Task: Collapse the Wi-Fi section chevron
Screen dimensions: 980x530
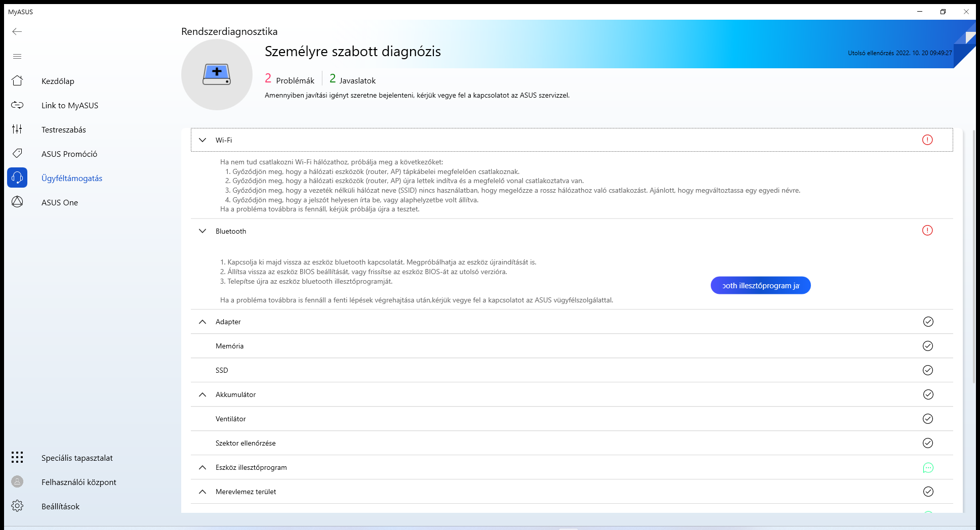Action: 202,140
